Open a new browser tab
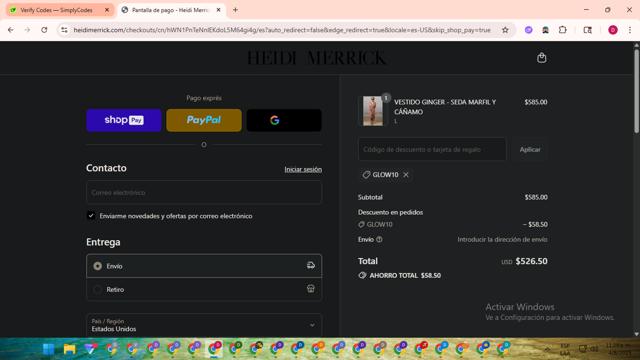640x360 pixels. point(235,10)
